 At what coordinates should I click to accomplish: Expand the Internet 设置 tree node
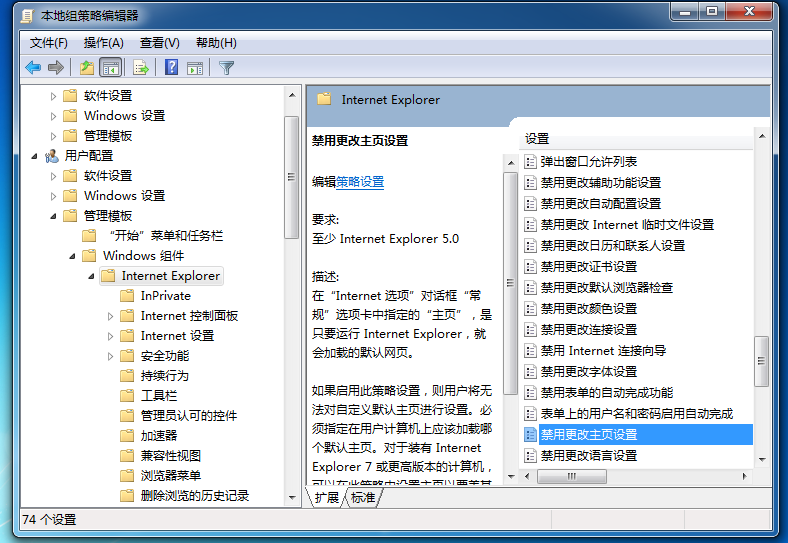[x=111, y=336]
